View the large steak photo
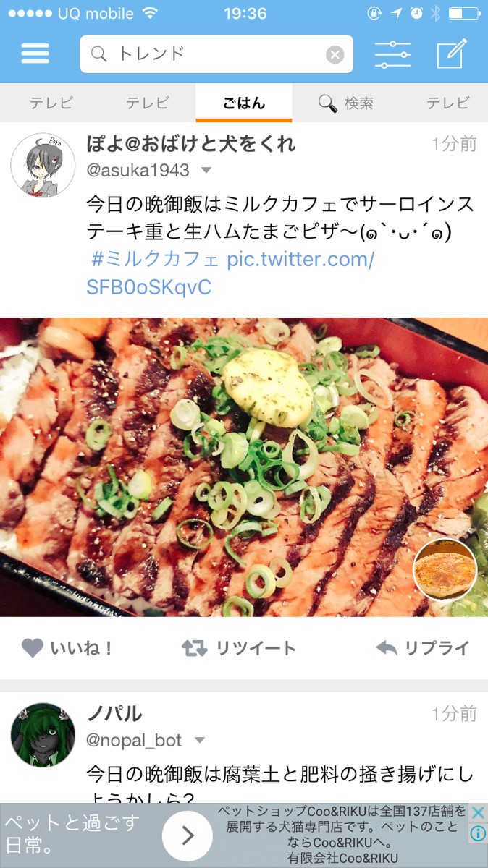488x868 pixels. 244,467
